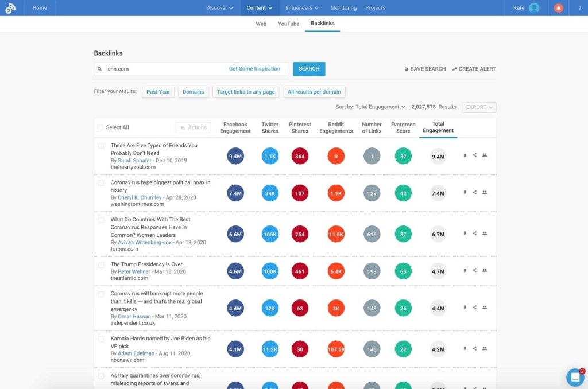Click the Get Some Inspiration link
The image size is (588, 389).
[254, 68]
